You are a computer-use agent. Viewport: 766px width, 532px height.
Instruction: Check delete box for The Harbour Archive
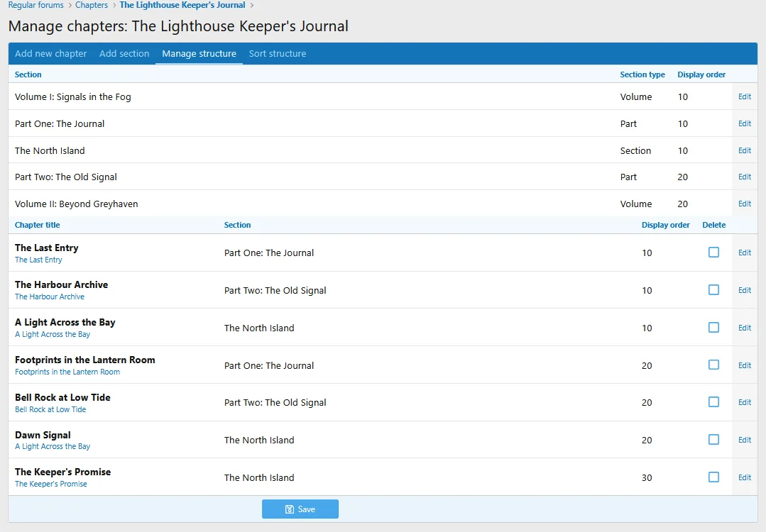pos(713,290)
